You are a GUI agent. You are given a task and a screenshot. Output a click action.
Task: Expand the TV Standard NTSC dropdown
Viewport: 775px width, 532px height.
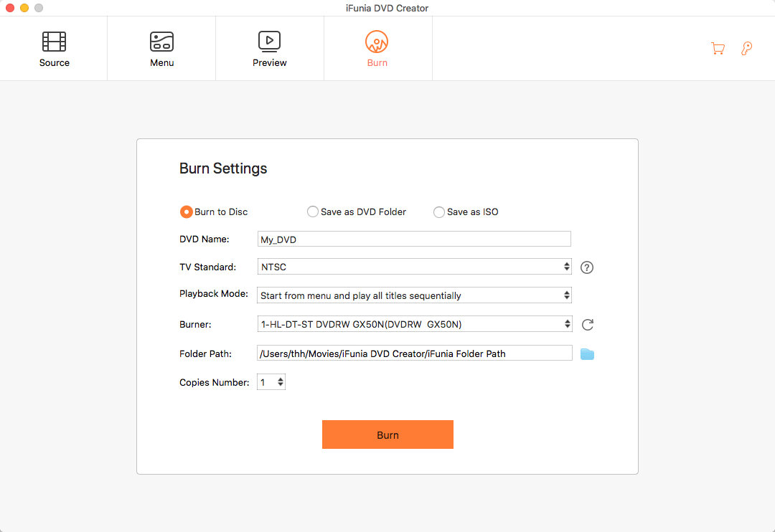point(414,267)
